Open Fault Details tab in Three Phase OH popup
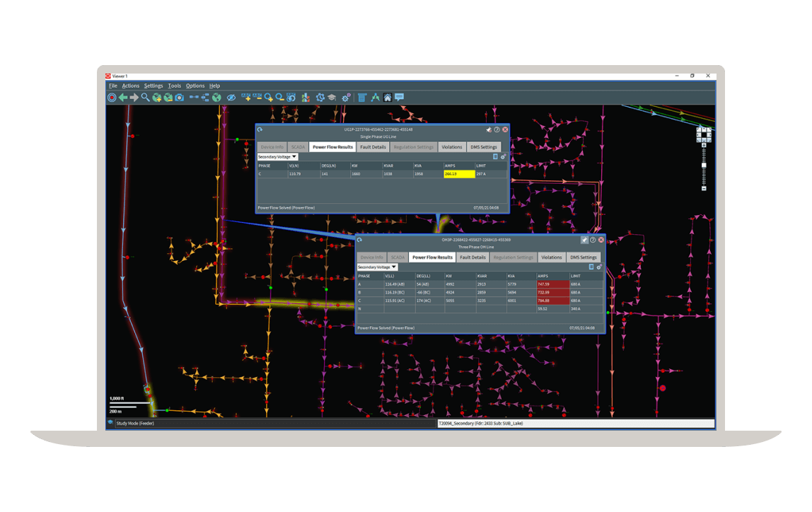 point(472,257)
